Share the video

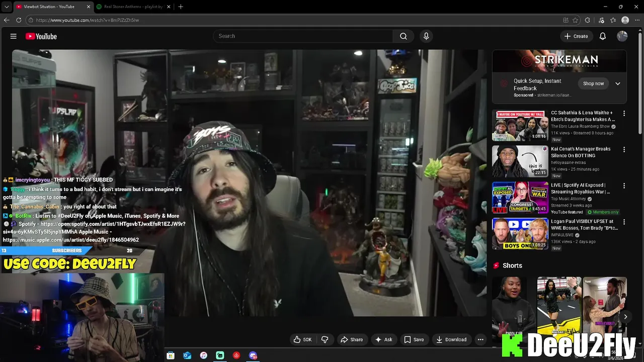coord(352,339)
